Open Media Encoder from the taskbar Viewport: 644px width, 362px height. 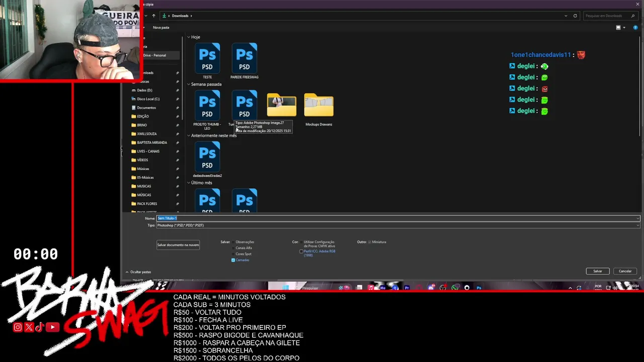pos(382,288)
